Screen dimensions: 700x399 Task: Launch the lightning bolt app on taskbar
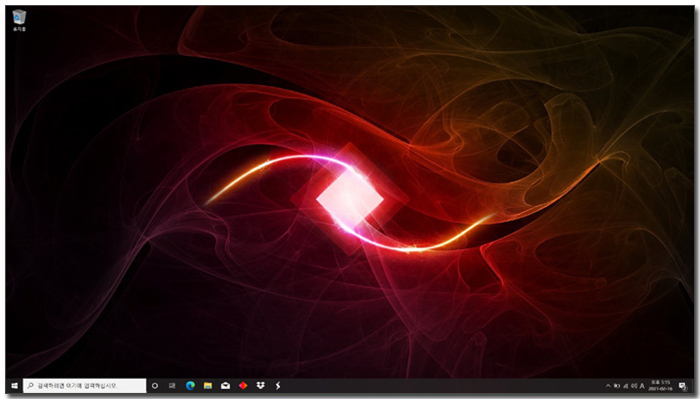coord(278,386)
